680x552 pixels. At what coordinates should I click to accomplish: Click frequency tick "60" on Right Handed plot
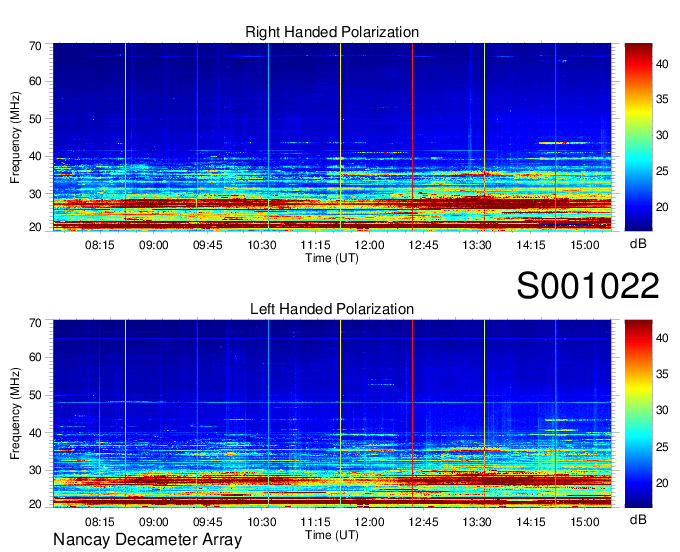click(x=35, y=81)
